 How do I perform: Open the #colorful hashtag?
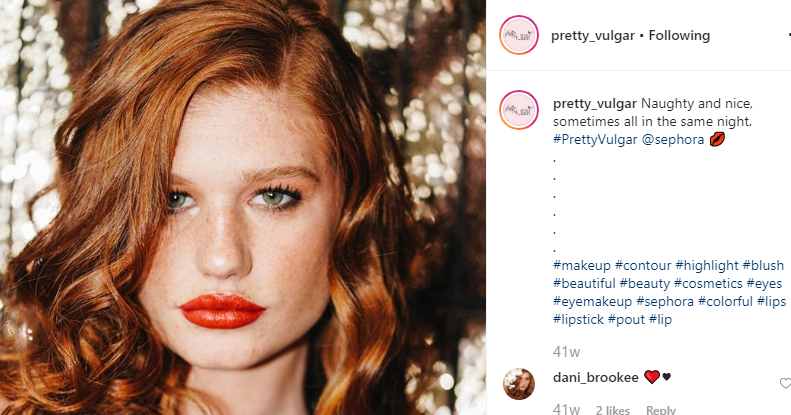(x=725, y=301)
